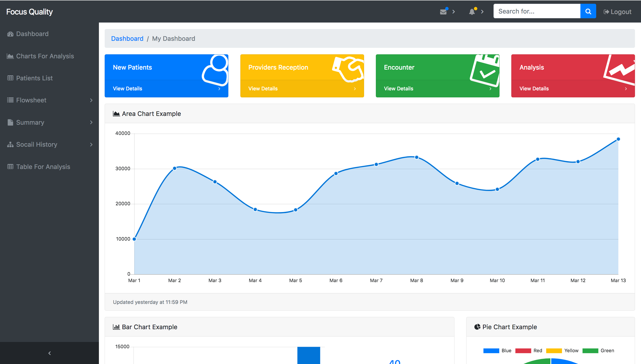Click the Providers Reception card title
The height and width of the screenshot is (364, 641).
click(x=278, y=67)
